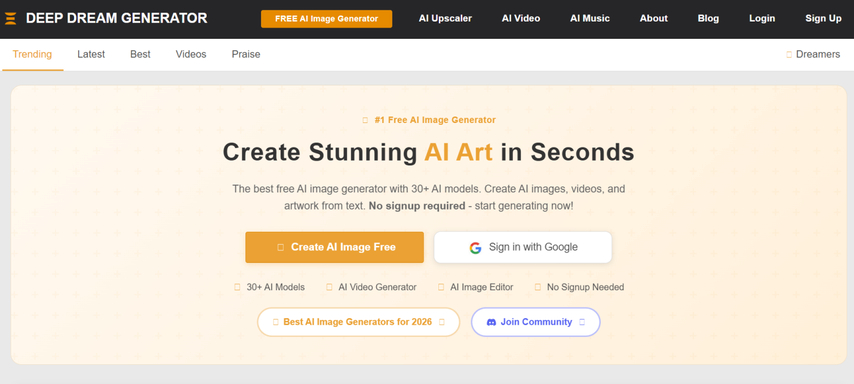Viewport: 854px width, 384px height.
Task: Open the Videos tab
Action: coord(191,54)
